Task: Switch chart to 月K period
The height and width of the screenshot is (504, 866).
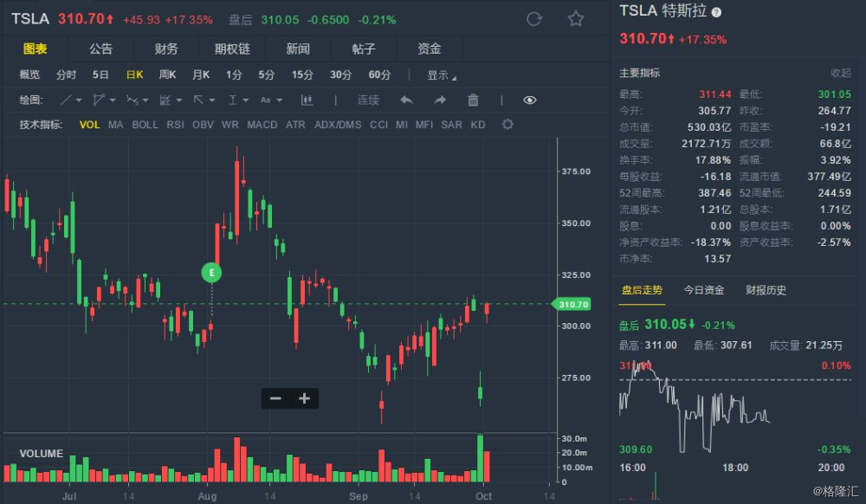Action: click(x=201, y=75)
